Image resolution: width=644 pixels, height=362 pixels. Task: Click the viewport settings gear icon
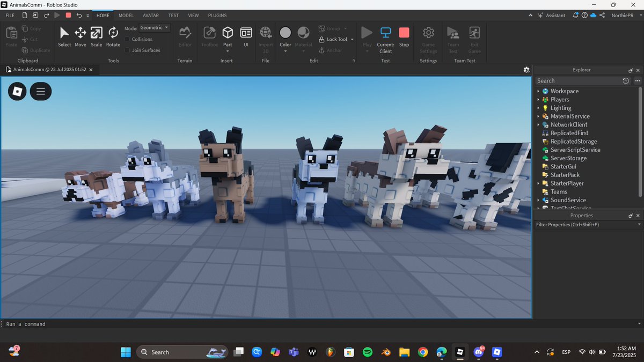(526, 70)
